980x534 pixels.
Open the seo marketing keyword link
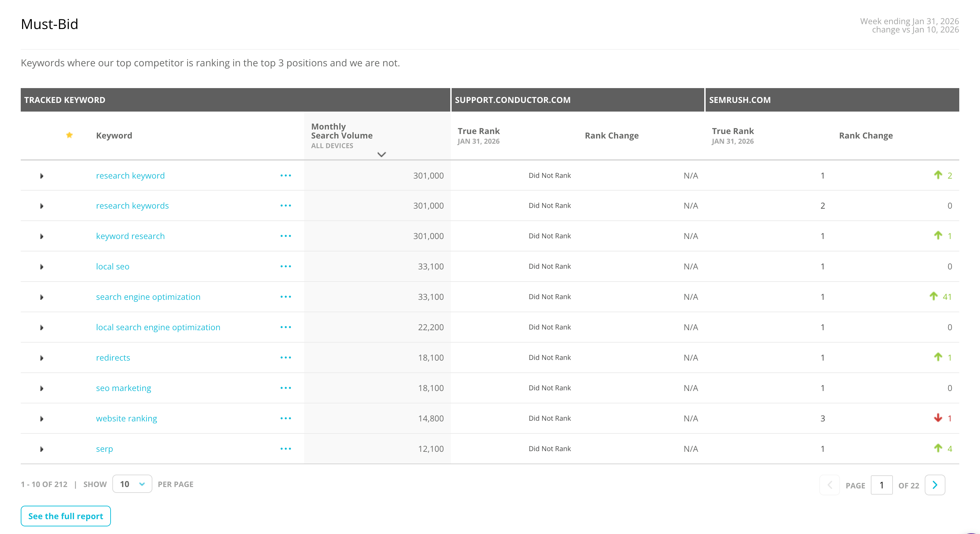tap(123, 388)
